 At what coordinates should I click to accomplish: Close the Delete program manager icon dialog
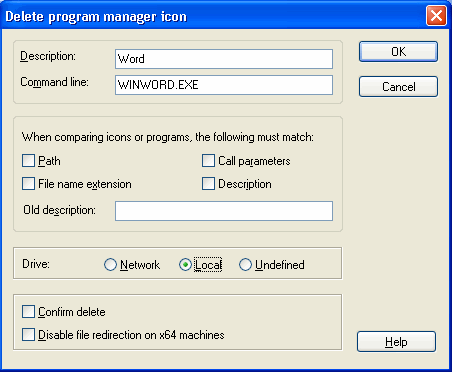click(436, 16)
